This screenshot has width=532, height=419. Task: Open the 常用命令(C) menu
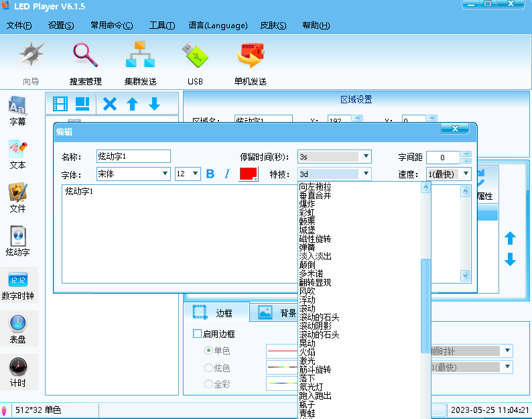[112, 25]
